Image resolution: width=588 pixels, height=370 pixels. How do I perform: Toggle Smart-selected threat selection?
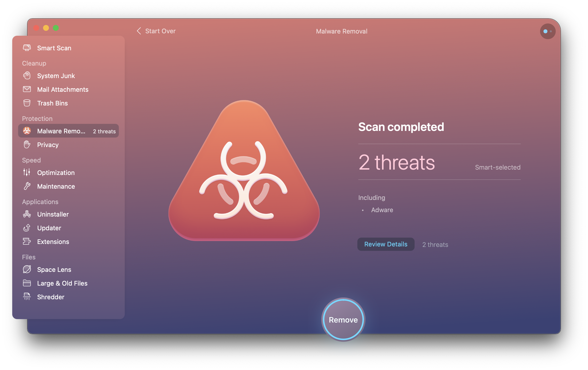tap(498, 167)
